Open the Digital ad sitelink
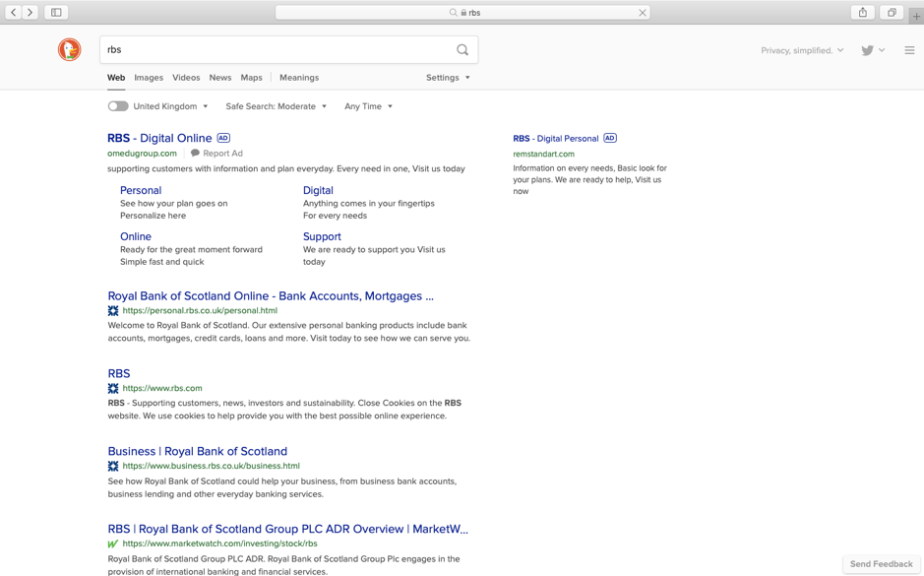 [x=318, y=190]
